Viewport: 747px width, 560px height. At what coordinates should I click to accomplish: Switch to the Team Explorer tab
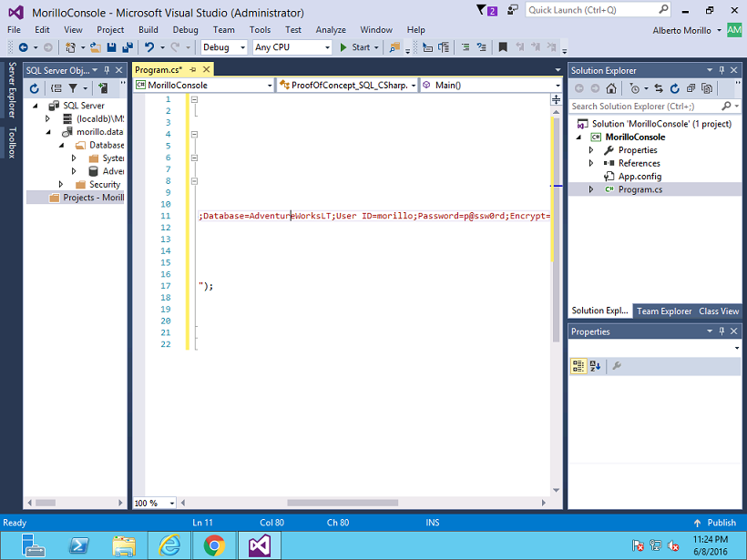coord(664,311)
